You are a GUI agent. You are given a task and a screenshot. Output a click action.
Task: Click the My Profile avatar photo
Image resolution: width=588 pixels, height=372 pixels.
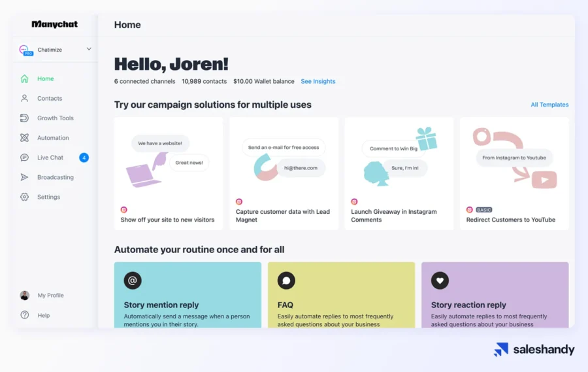[25, 296]
